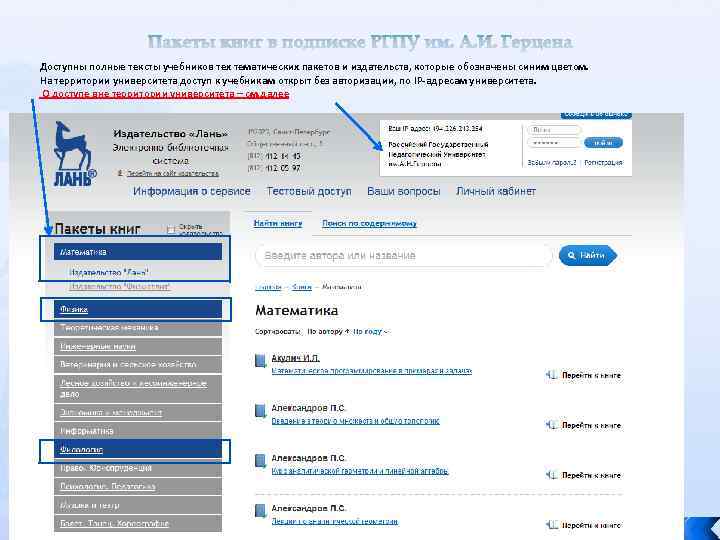Select Инженерные науки package
Viewport: 720px width, 540px height.
pyautogui.click(x=138, y=346)
